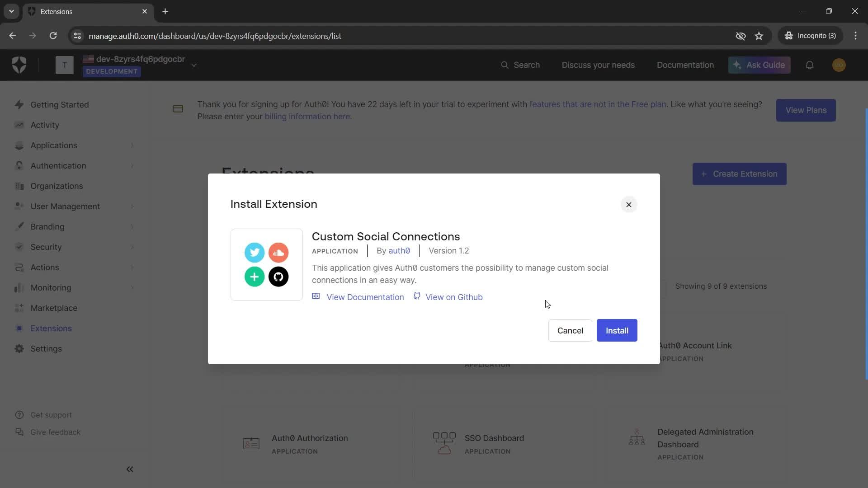Click the Custom Social Connections logo thumbnail

(267, 265)
